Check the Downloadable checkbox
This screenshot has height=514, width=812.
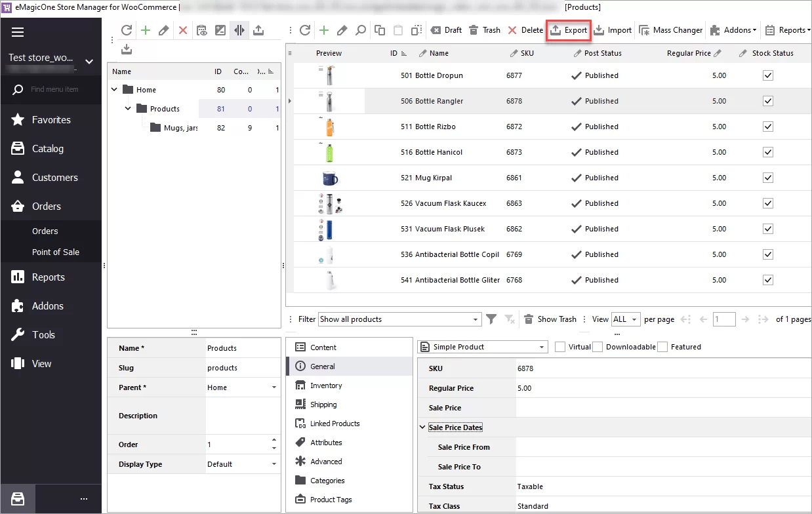[598, 347]
